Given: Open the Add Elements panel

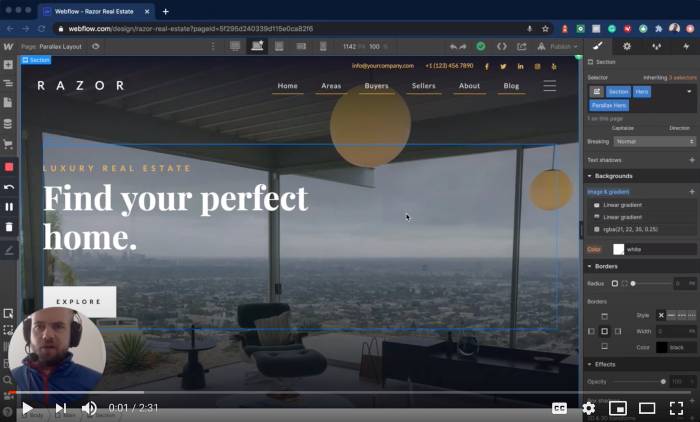Looking at the screenshot, I should [x=8, y=65].
